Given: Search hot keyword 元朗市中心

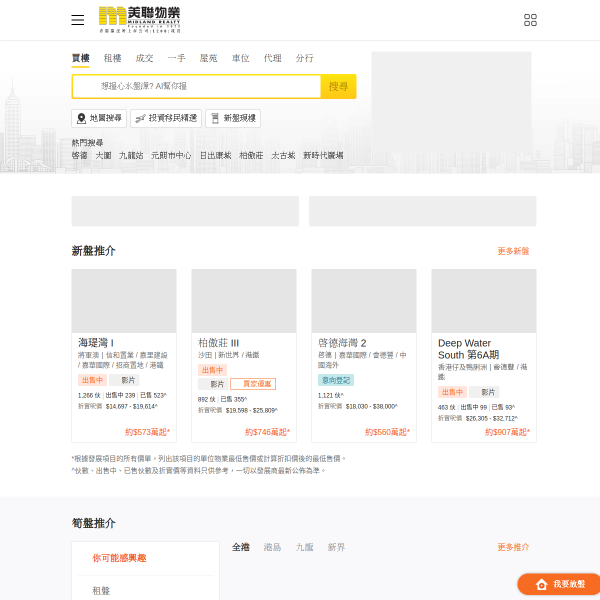Looking at the screenshot, I should pos(171,155).
